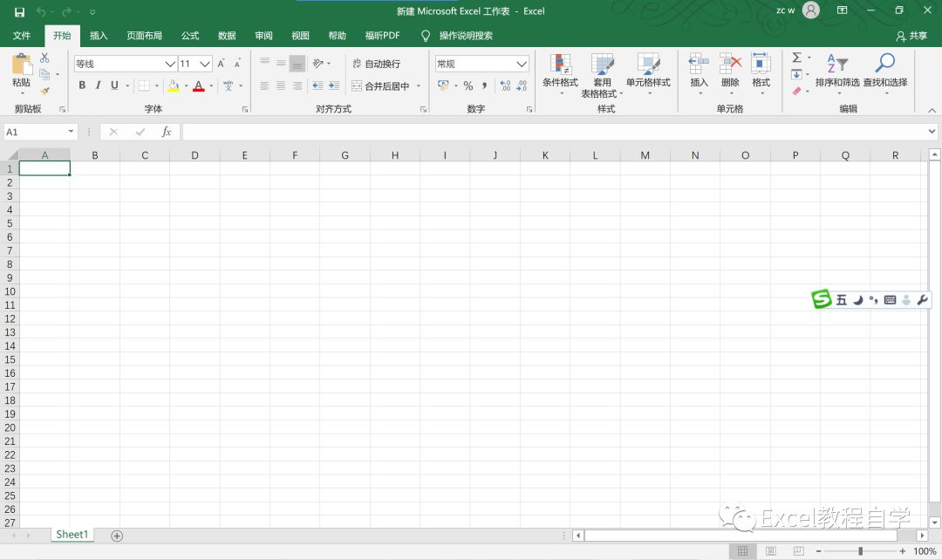The width and height of the screenshot is (942, 560).
Task: Open the number format dropdown (常规)
Action: coord(522,64)
